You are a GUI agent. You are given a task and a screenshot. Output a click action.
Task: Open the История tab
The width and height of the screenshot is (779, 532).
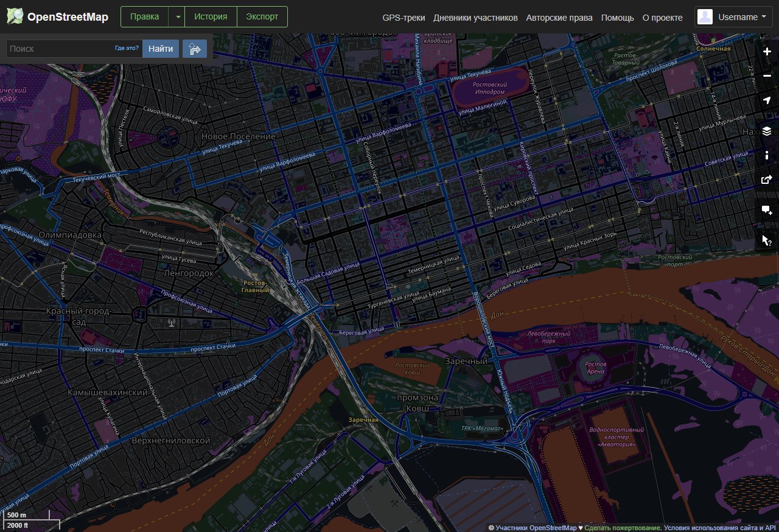click(x=211, y=17)
